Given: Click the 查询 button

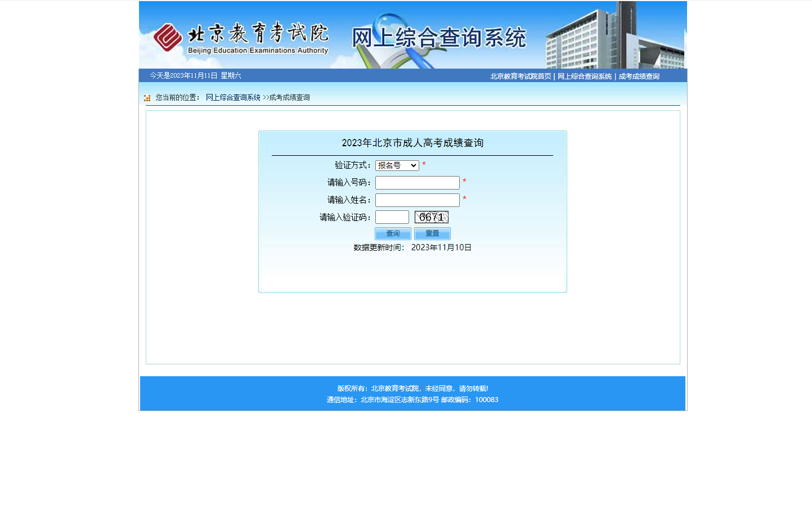Looking at the screenshot, I should [393, 233].
